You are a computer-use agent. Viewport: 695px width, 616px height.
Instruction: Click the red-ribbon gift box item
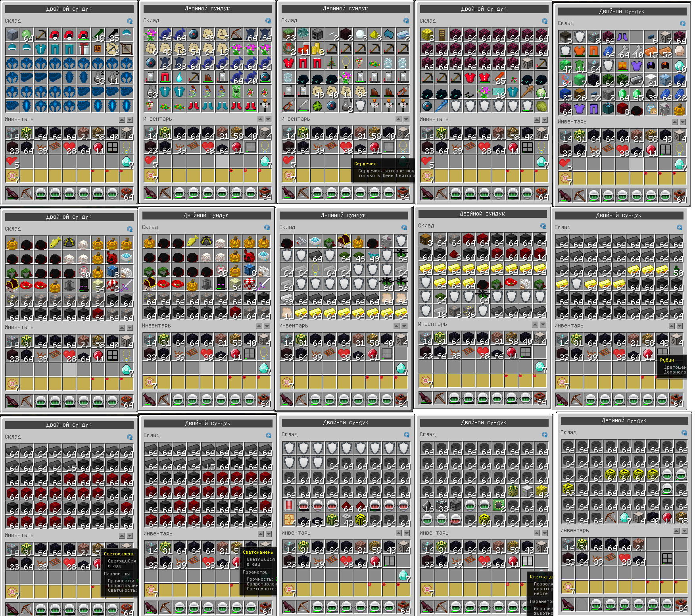pyautogui.click(x=84, y=49)
